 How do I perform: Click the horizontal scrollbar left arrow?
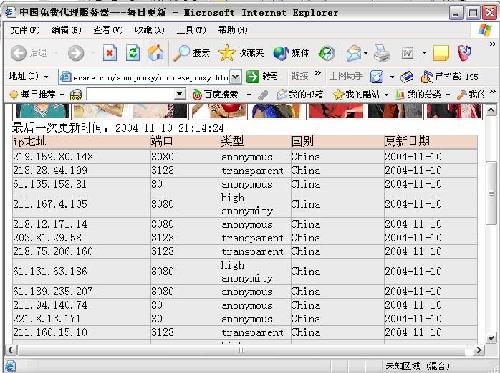pos(11,350)
